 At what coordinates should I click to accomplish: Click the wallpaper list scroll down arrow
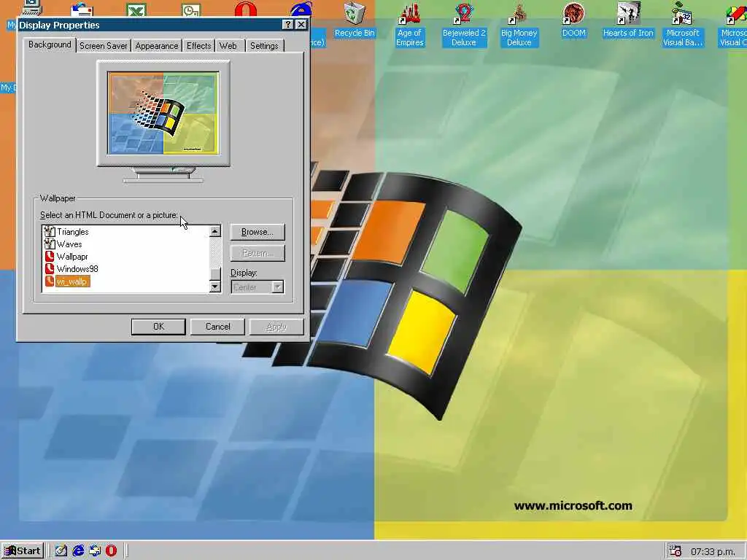pos(215,286)
